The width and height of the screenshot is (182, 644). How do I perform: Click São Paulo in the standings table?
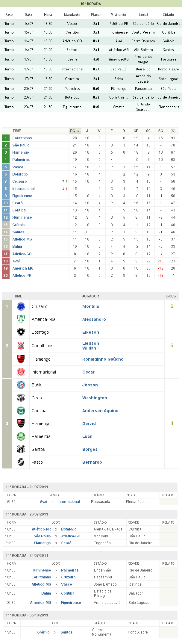coord(21,145)
